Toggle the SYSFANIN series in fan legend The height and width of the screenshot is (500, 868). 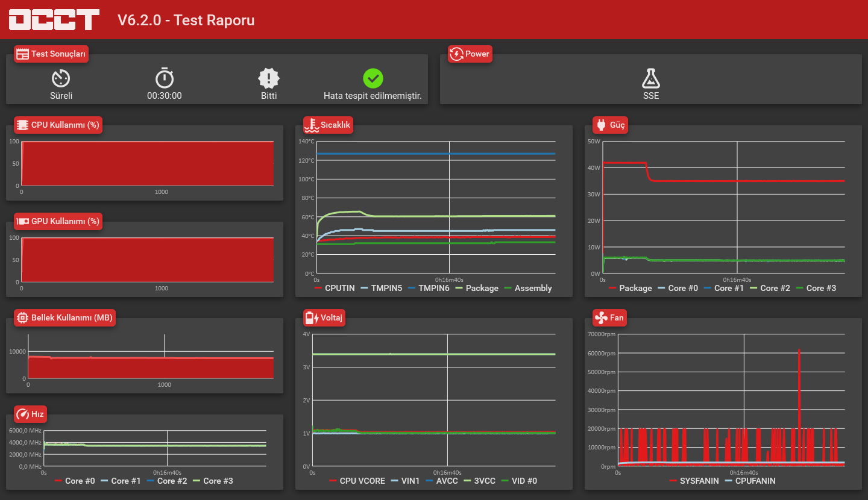[694, 481]
